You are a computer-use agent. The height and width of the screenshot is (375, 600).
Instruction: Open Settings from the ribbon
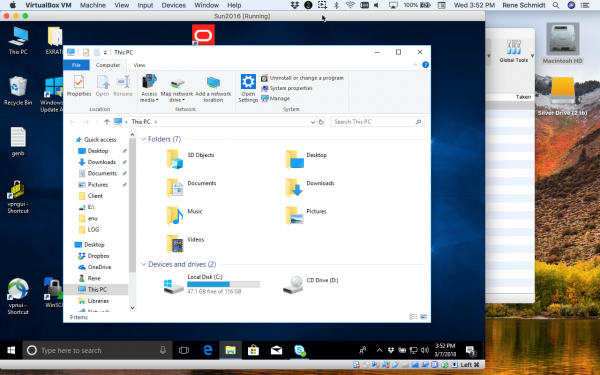click(x=248, y=88)
